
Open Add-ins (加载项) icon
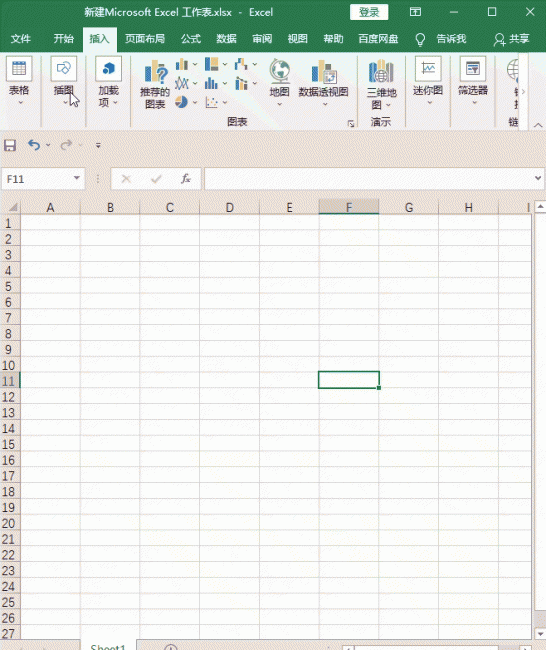(x=108, y=69)
